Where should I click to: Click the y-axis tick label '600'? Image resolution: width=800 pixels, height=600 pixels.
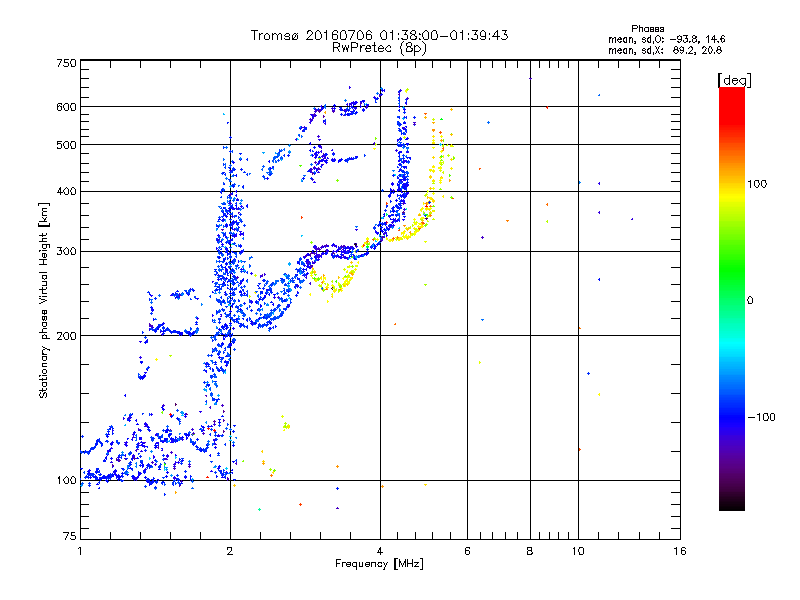(x=67, y=107)
